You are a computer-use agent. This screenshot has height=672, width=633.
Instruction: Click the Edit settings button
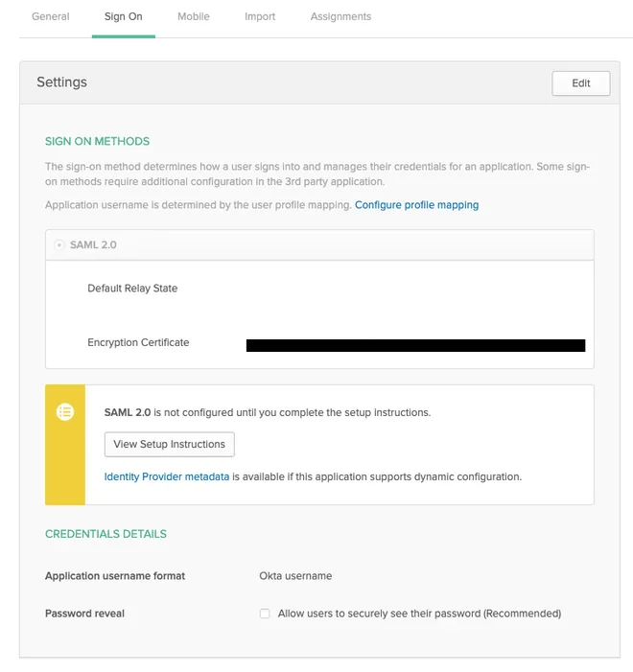[580, 83]
